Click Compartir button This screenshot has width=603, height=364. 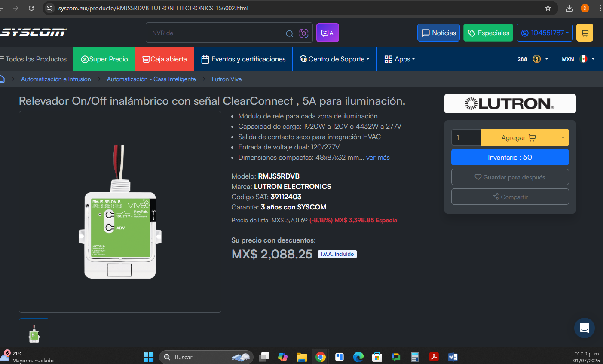point(510,197)
